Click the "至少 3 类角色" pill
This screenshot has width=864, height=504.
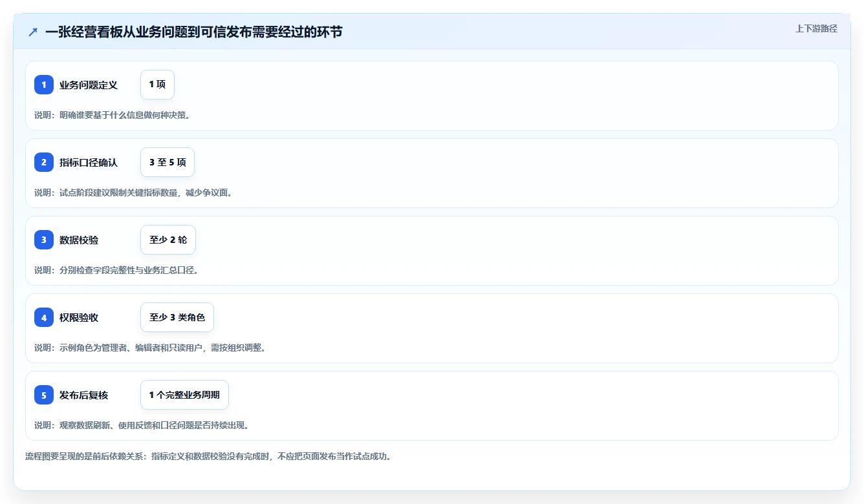[x=177, y=317]
